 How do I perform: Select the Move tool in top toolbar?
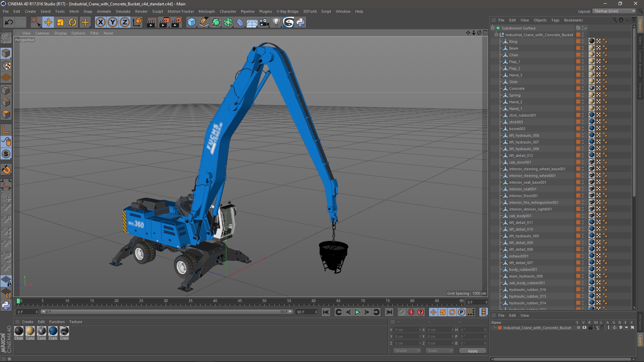pyautogui.click(x=48, y=22)
